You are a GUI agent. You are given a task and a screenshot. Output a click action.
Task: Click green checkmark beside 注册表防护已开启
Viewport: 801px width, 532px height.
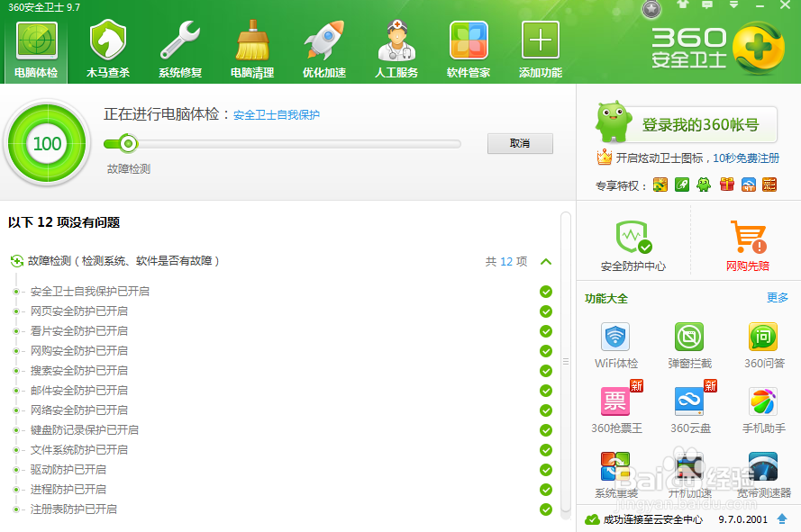546,509
